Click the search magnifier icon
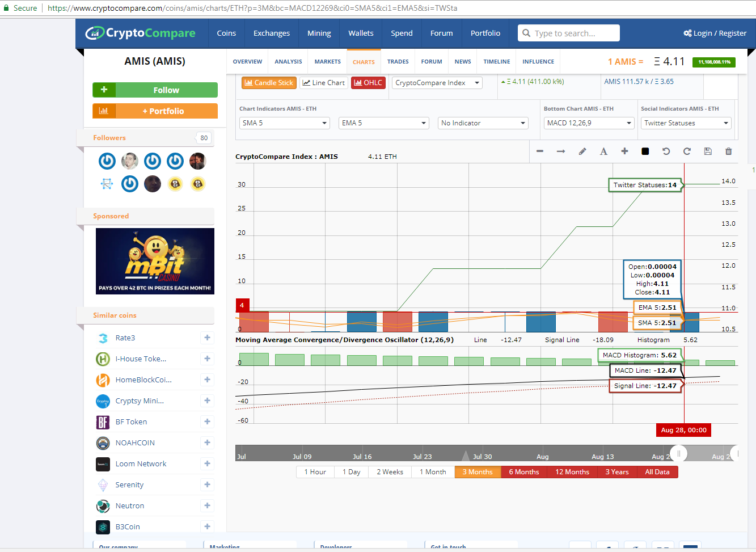 [526, 33]
